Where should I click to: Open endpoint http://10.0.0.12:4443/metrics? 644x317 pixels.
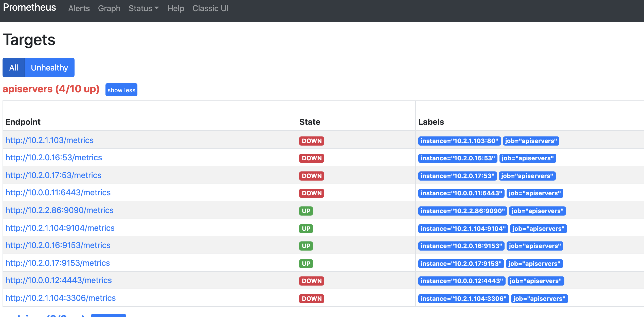click(x=59, y=280)
